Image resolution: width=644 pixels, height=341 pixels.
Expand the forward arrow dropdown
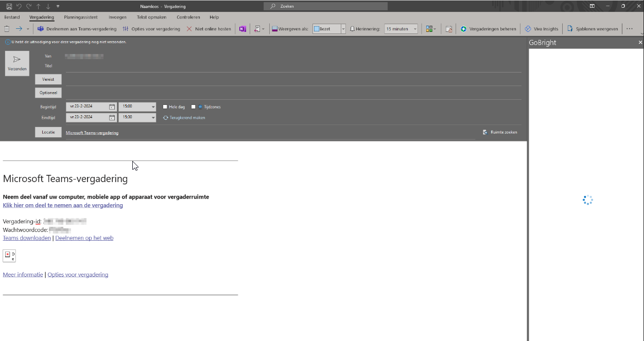pos(28,29)
